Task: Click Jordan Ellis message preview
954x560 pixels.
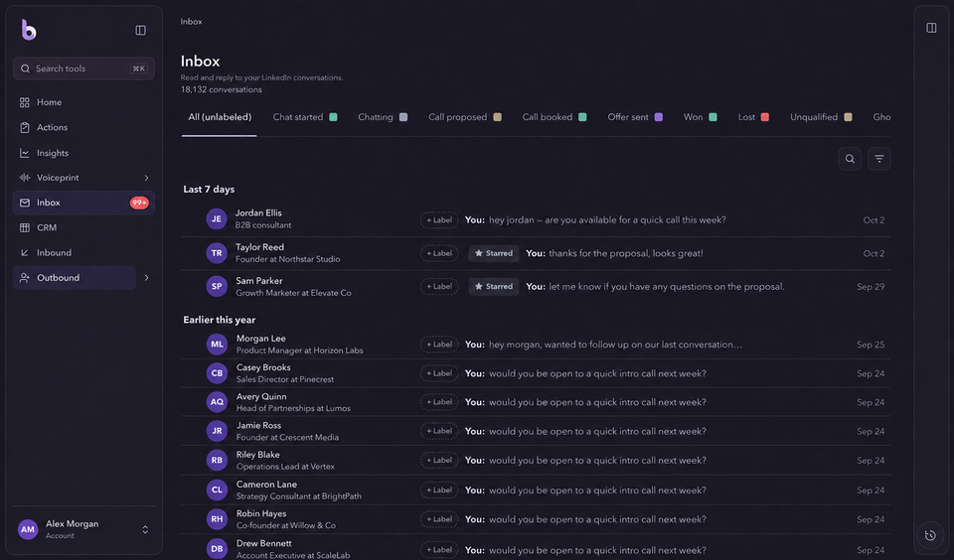Action: click(x=595, y=220)
